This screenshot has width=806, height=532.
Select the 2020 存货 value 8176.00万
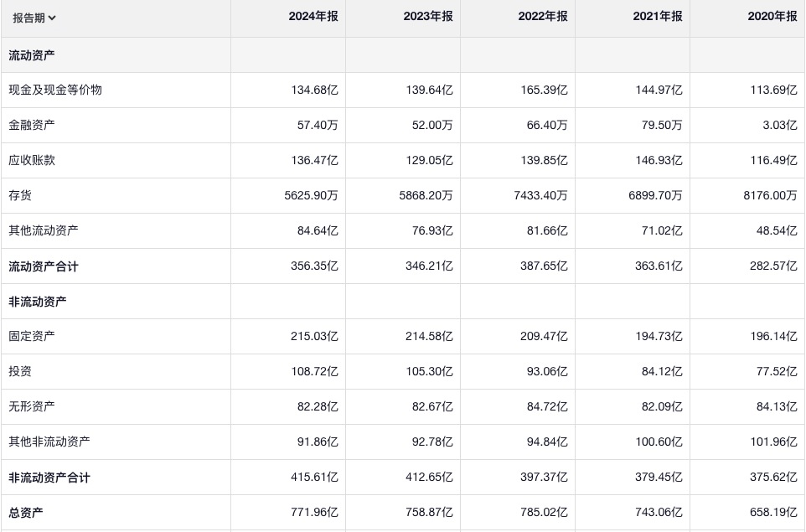[x=770, y=195]
